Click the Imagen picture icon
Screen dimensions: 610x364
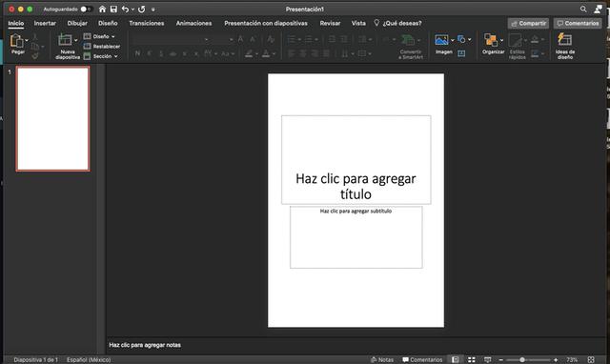[441, 40]
